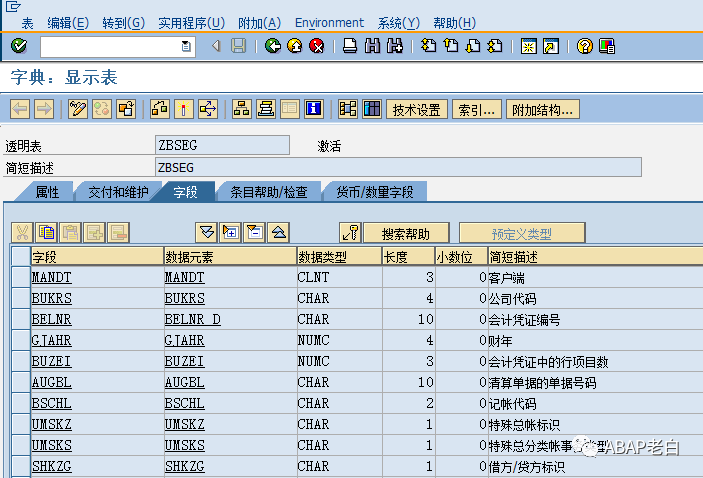Open the 实用程序(U) menu
Screen dimensions: 703x478
coord(191,23)
